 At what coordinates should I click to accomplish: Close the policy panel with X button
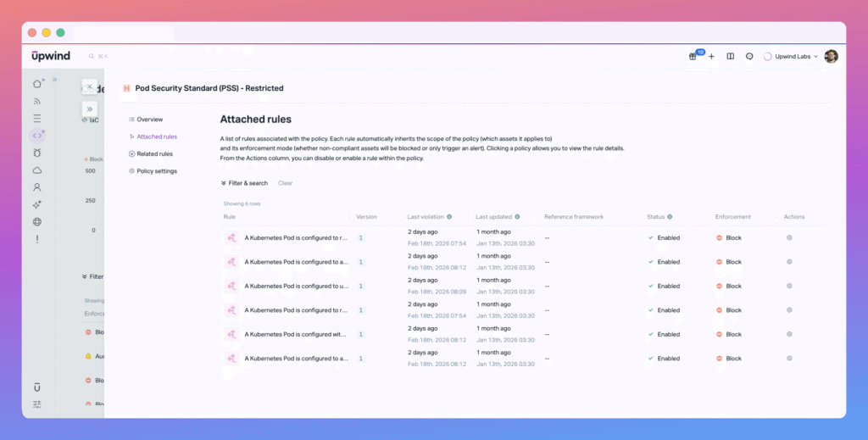click(89, 86)
